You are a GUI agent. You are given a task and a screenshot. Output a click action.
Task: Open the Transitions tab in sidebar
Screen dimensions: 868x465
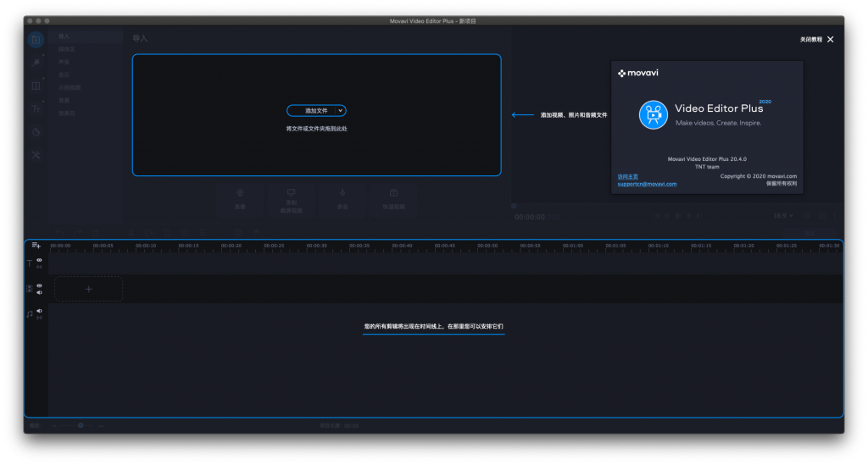click(x=36, y=86)
